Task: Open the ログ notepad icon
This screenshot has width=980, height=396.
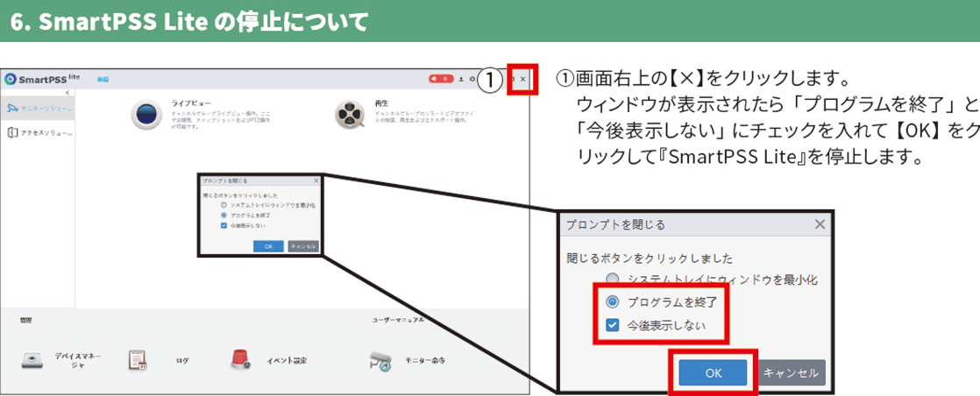Action: (138, 360)
